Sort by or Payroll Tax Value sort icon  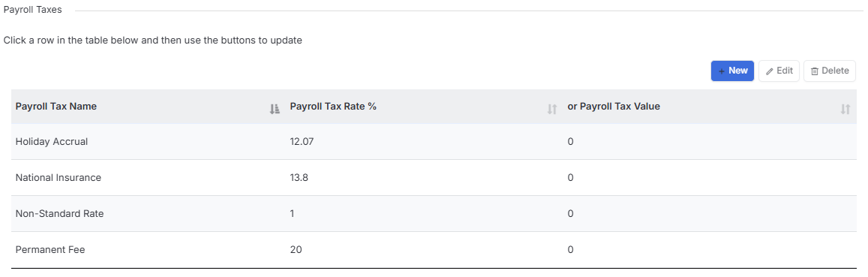[845, 109]
